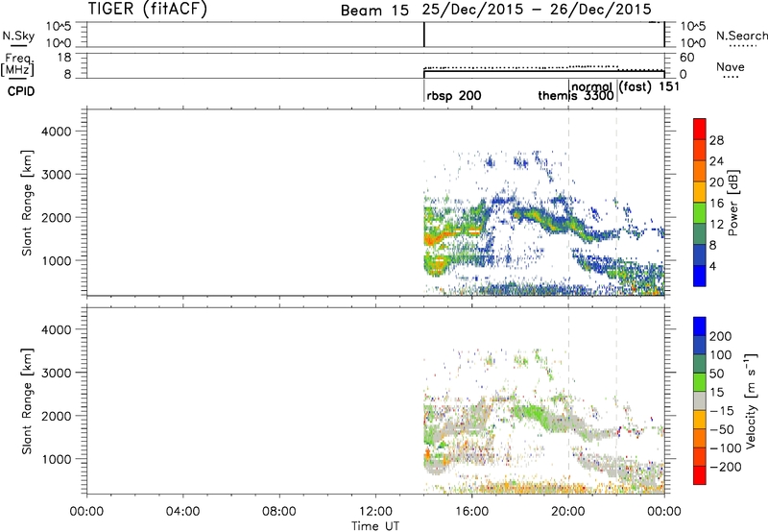Viewport: 768px width, 532px height.
Task: Click the "Slant Range [km]" label of the velocity panel
Action: [x=27, y=401]
